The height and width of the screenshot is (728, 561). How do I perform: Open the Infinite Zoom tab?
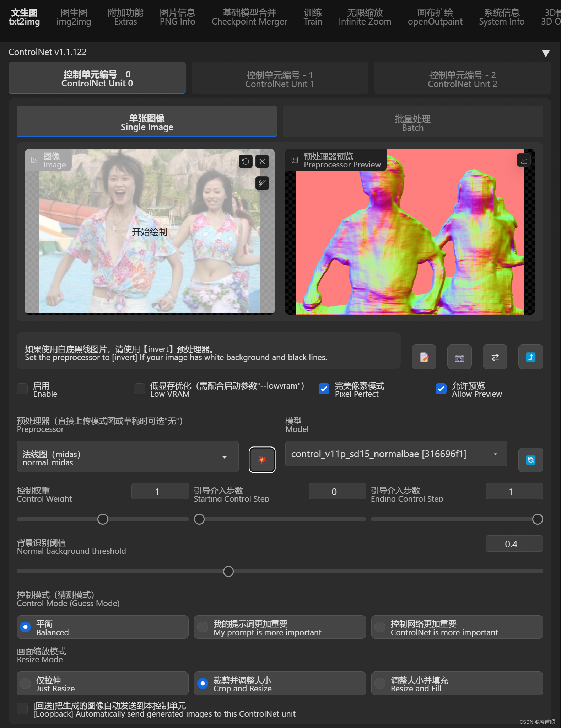[365, 17]
